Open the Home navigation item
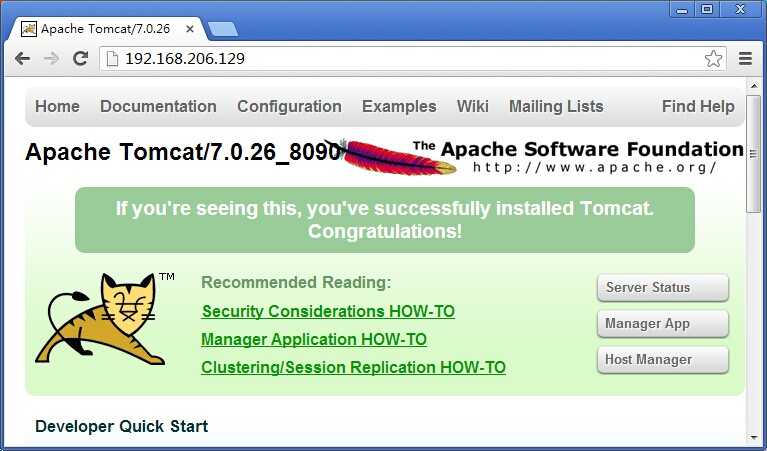The image size is (767, 451). pyautogui.click(x=57, y=107)
